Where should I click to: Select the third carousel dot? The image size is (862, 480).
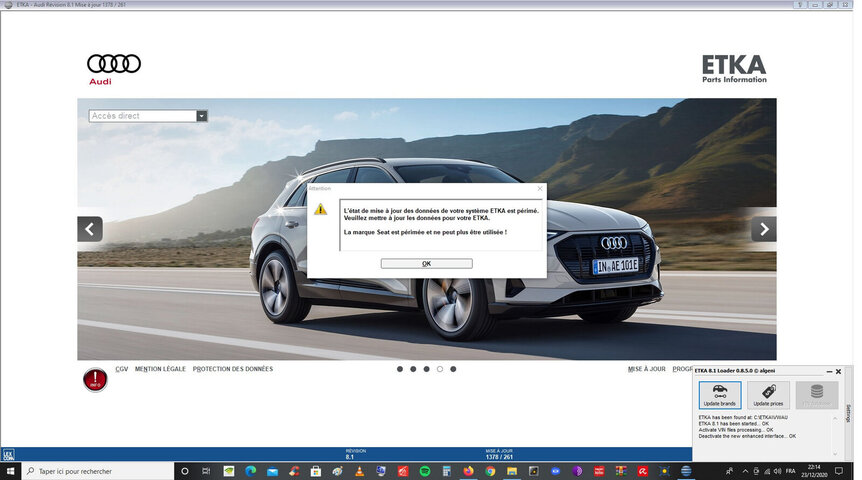pos(426,369)
